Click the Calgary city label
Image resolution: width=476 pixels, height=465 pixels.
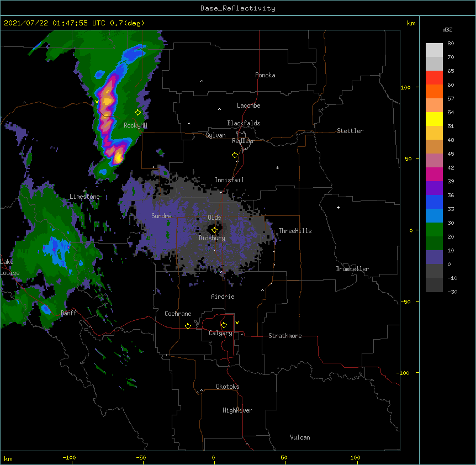220,333
